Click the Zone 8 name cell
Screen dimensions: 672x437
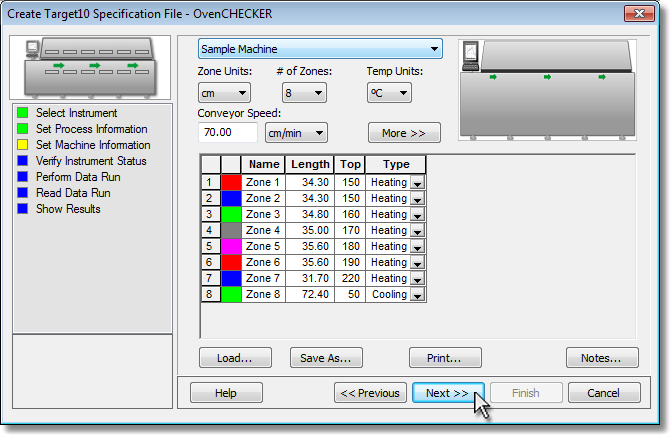[x=263, y=294]
